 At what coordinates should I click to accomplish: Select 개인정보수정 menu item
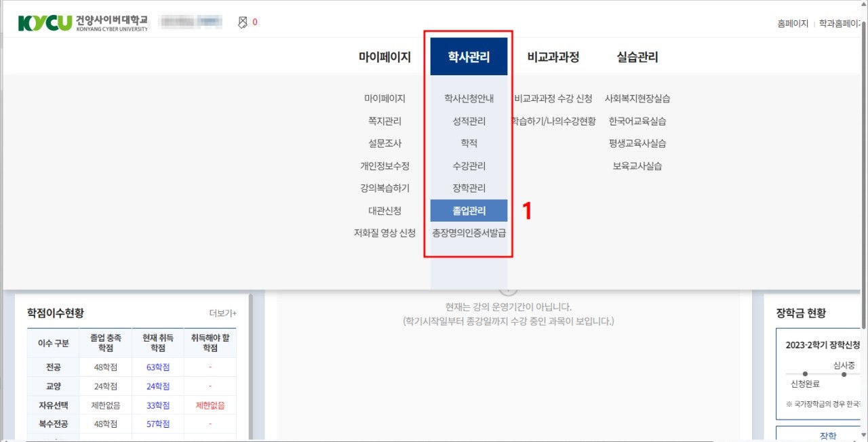tap(384, 166)
